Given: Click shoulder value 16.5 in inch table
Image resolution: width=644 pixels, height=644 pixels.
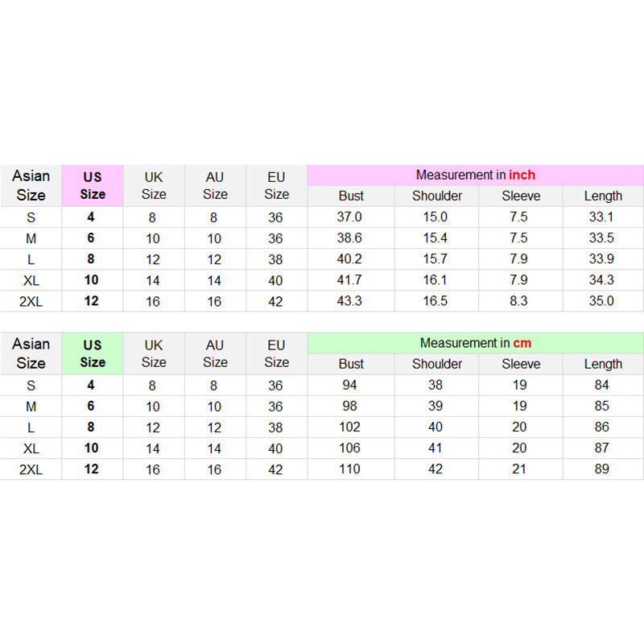Looking at the screenshot, I should pos(436,301).
